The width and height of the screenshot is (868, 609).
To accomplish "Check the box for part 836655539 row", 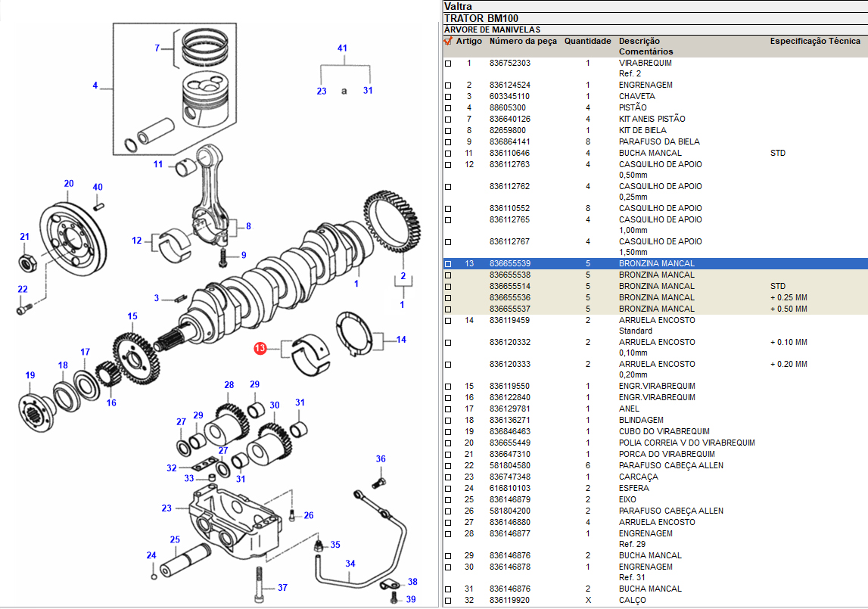I will 448,264.
